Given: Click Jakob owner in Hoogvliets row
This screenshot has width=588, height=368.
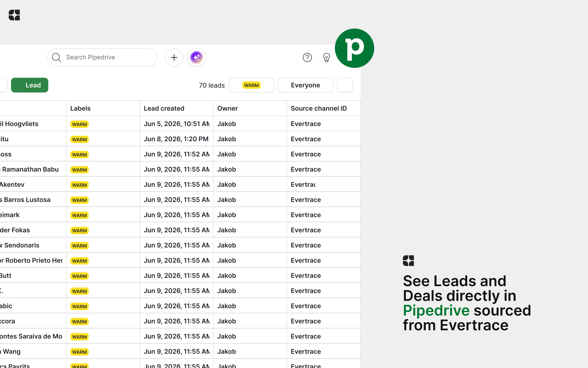Looking at the screenshot, I should 226,124.
